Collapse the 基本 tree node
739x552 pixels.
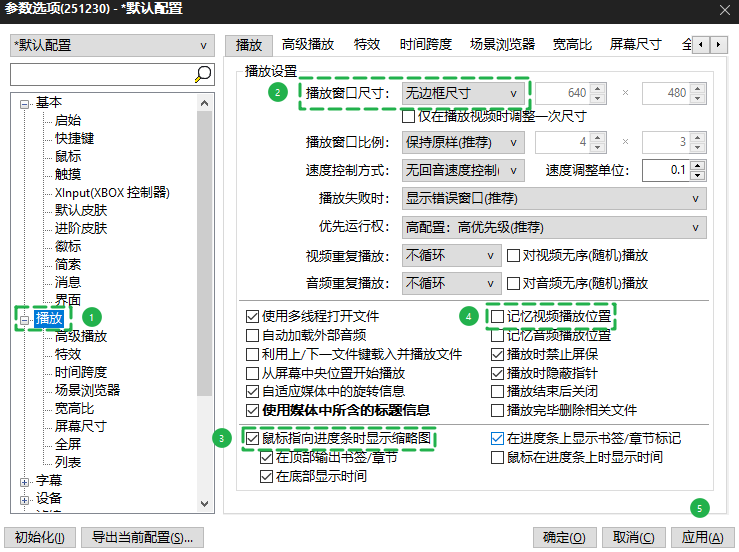(24, 103)
